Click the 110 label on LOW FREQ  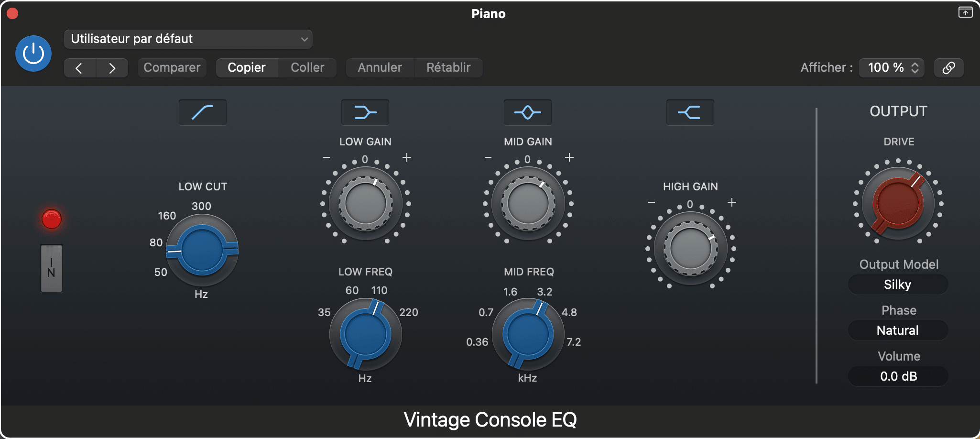[x=379, y=290]
